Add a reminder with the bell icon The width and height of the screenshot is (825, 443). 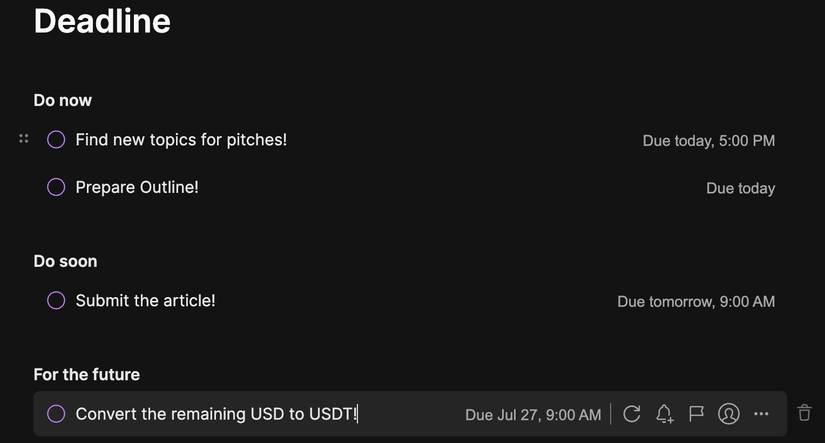664,414
